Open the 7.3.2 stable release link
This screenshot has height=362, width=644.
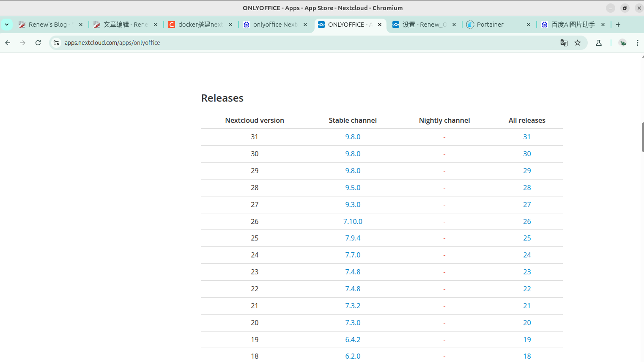[353, 306]
